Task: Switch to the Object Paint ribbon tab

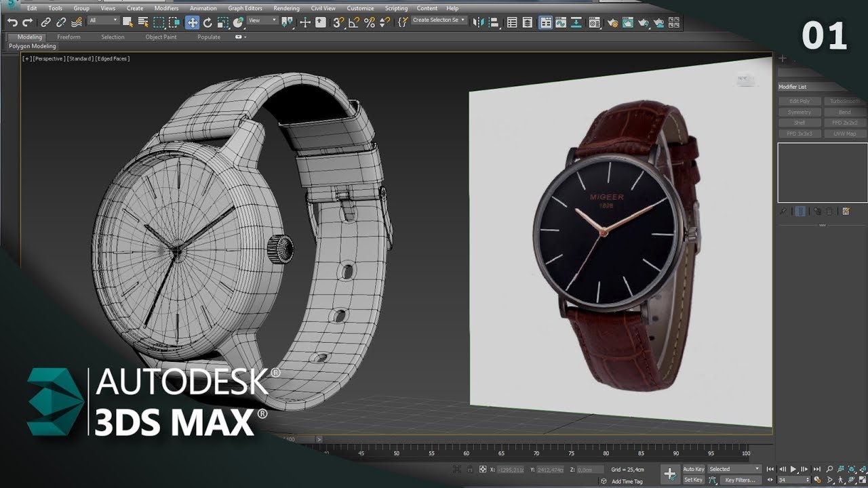Action: tap(161, 37)
